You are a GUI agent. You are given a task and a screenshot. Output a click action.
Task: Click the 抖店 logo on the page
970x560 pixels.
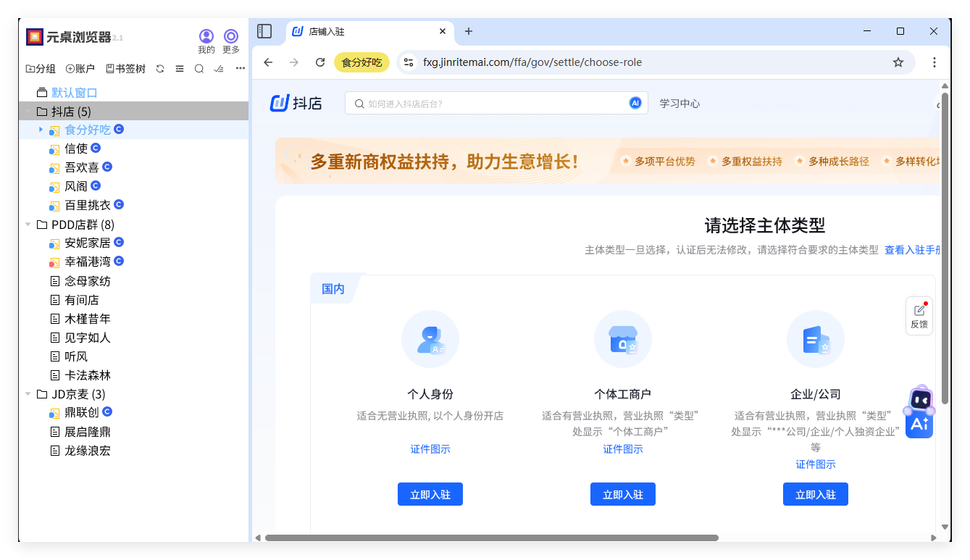296,103
